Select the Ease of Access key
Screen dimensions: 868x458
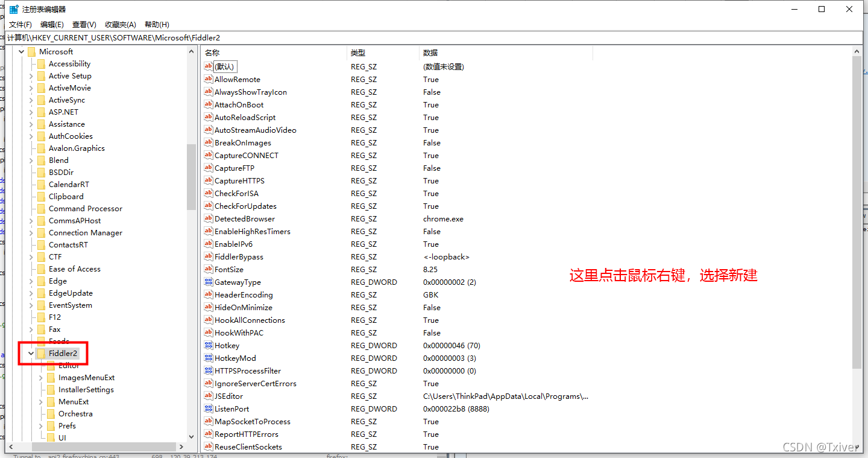(x=75, y=269)
